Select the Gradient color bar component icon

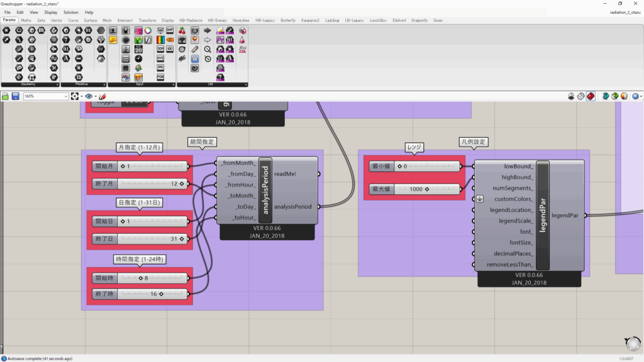160,40
